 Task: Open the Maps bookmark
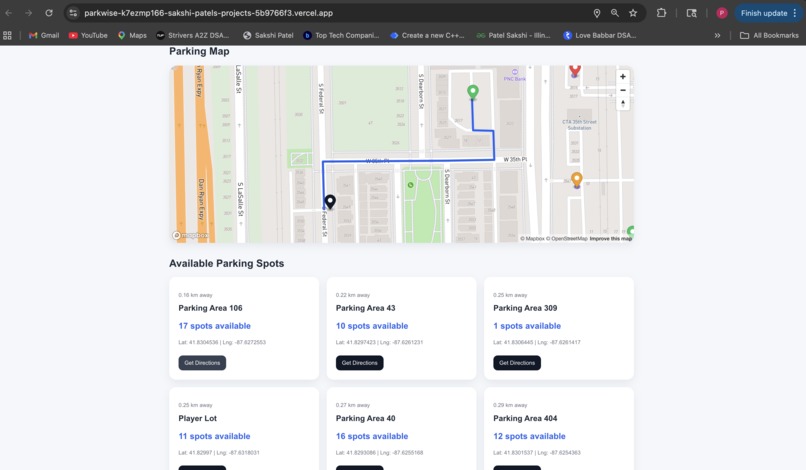pos(133,35)
